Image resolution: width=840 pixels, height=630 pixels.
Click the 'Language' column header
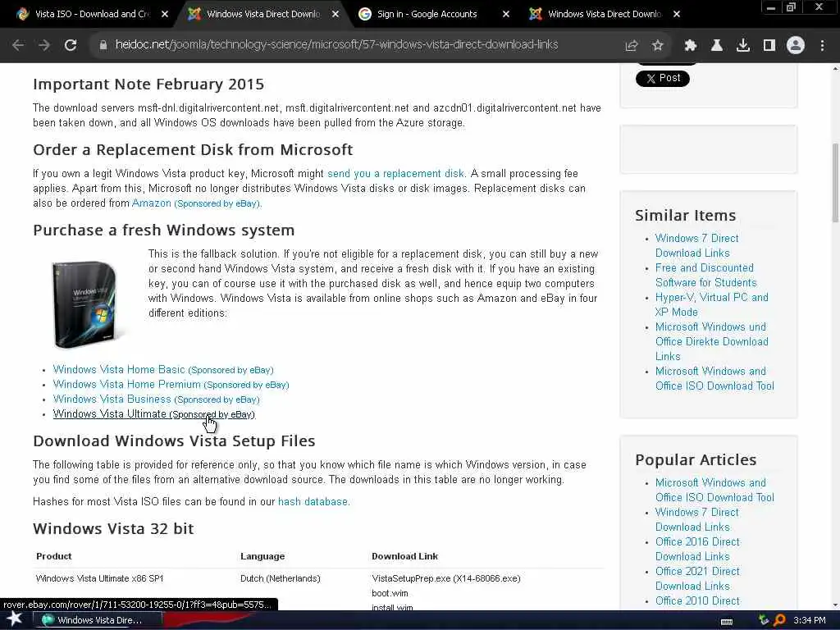coord(262,556)
